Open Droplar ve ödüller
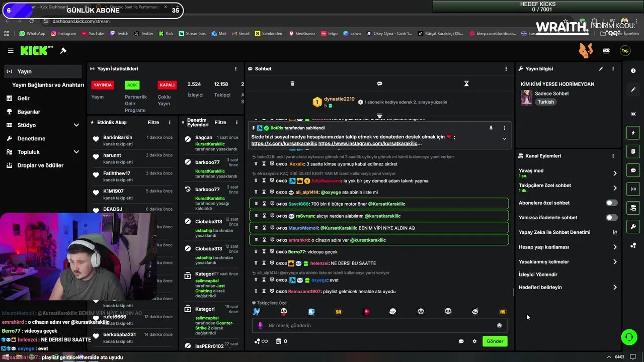This screenshot has width=644, height=362. tap(40, 165)
